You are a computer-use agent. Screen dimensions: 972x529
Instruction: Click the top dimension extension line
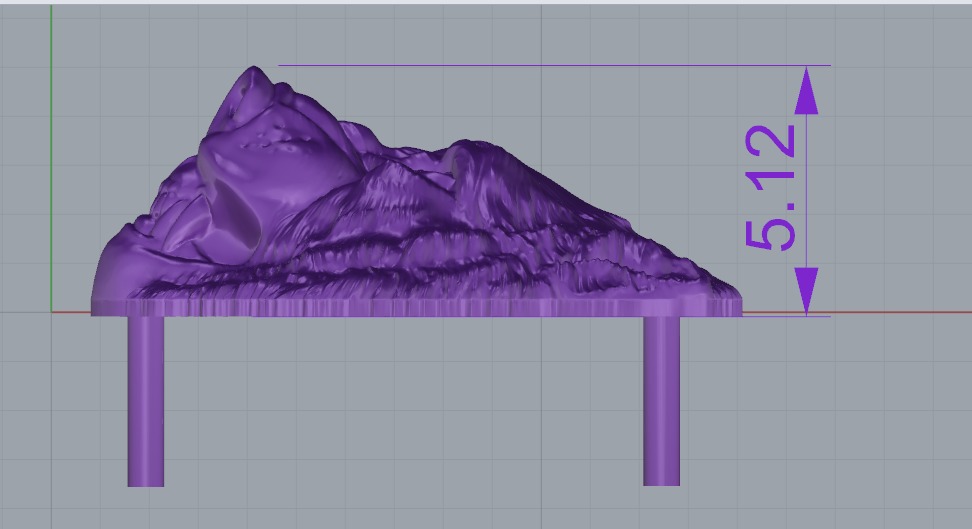coord(554,64)
